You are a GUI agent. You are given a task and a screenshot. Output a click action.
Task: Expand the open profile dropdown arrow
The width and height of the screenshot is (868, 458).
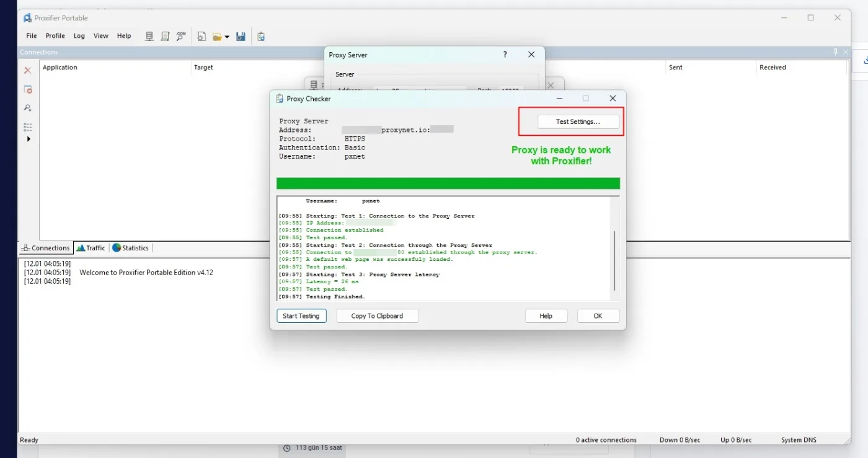click(x=227, y=37)
